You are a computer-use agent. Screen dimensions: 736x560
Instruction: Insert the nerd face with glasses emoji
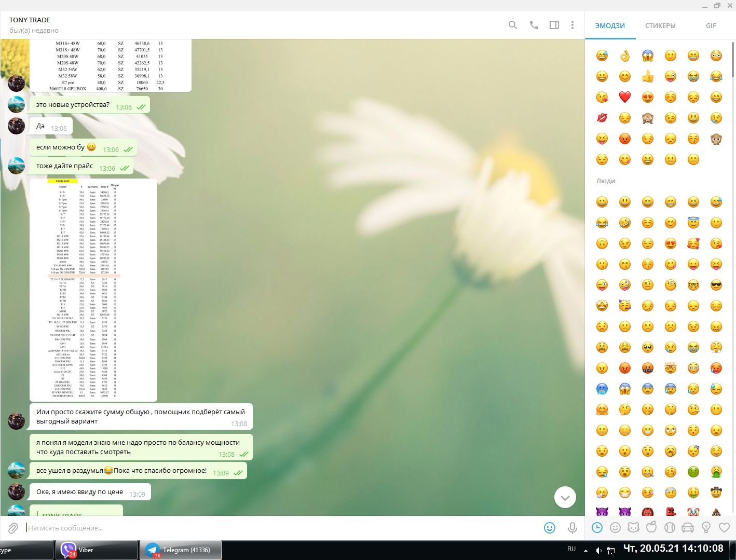click(x=693, y=285)
